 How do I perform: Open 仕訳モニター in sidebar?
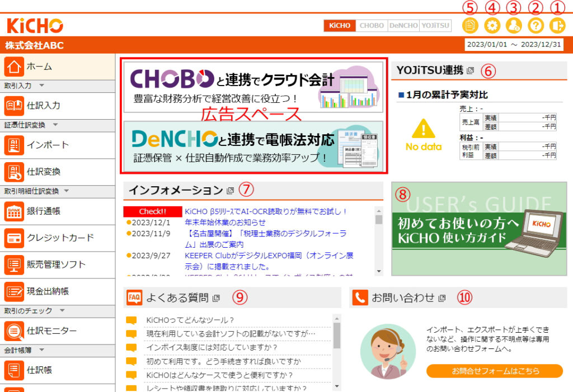(x=58, y=331)
